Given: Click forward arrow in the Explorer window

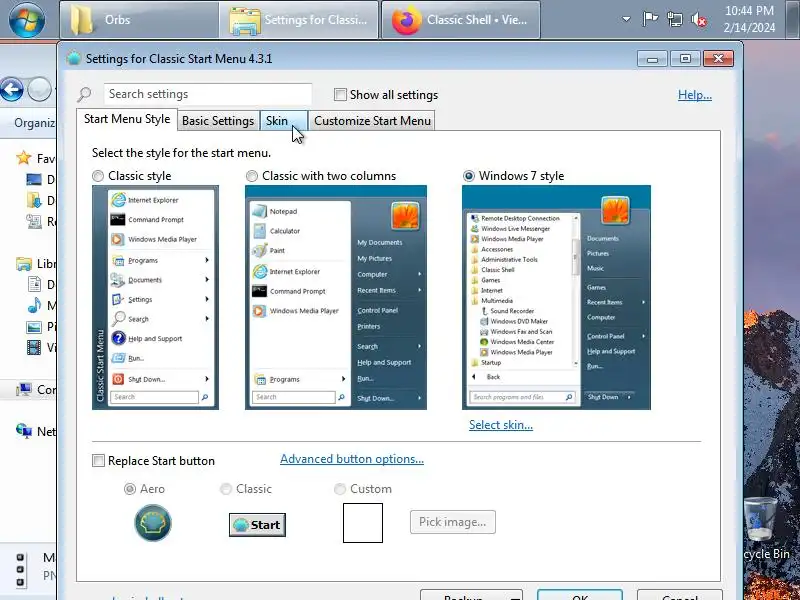Looking at the screenshot, I should click(39, 90).
